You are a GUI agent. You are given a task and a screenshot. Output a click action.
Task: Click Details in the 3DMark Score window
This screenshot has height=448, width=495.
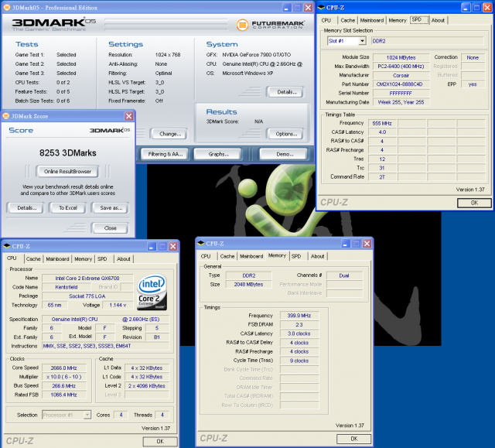pos(27,207)
